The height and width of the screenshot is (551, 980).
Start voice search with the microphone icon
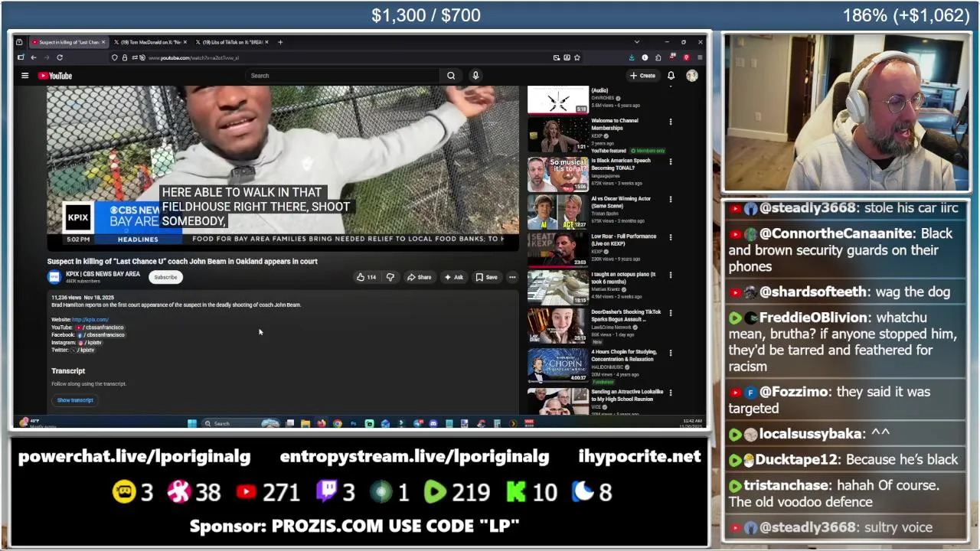point(475,76)
